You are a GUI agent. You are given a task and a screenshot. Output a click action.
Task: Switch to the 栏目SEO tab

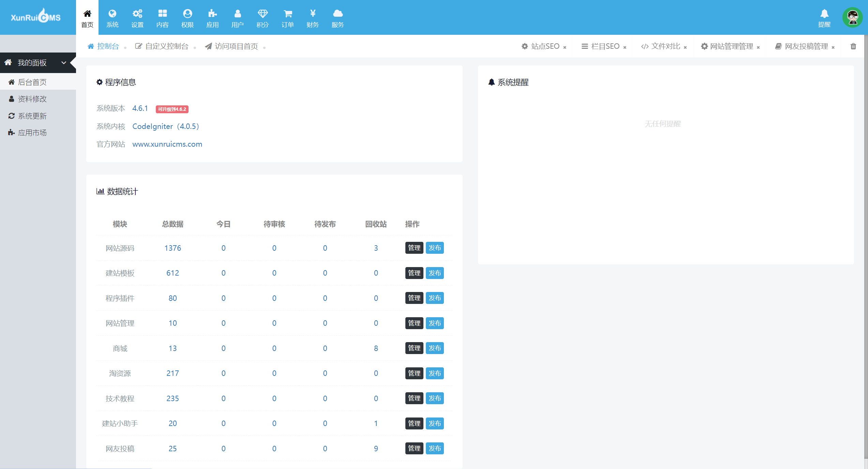click(x=601, y=46)
